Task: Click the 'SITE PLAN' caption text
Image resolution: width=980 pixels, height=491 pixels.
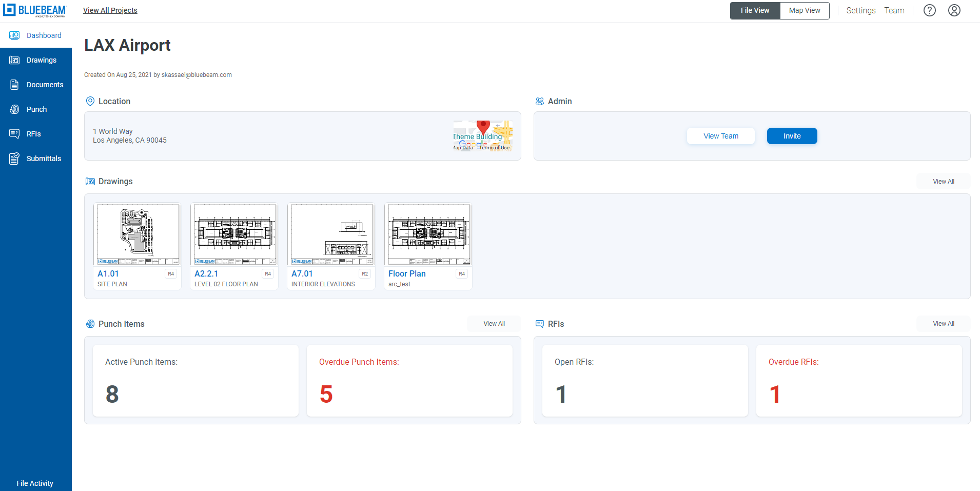Action: click(x=112, y=284)
